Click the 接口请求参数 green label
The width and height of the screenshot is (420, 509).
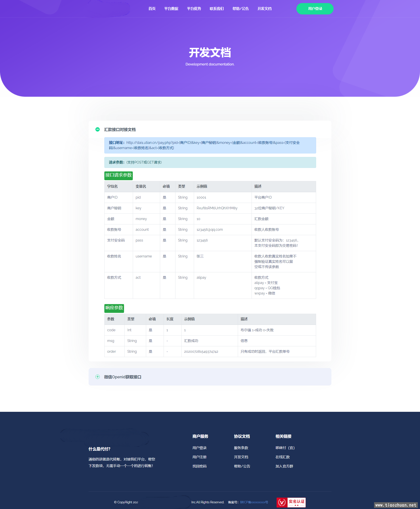click(118, 175)
